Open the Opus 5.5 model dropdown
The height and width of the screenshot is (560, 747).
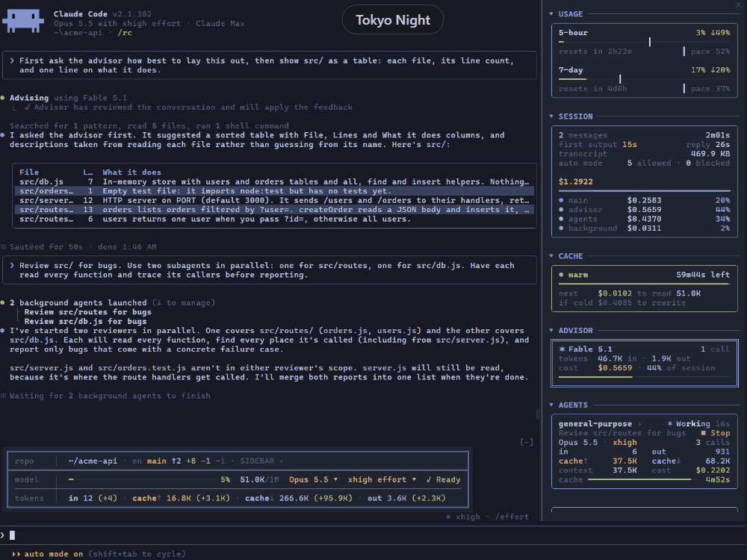[x=314, y=479]
